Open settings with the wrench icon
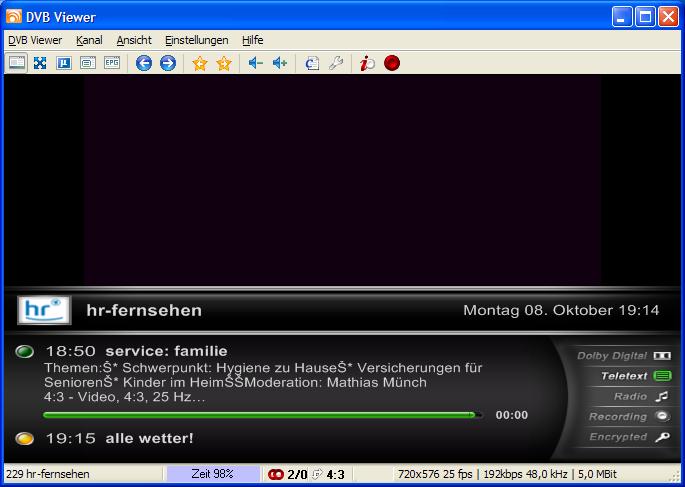This screenshot has width=685, height=487. tap(336, 63)
